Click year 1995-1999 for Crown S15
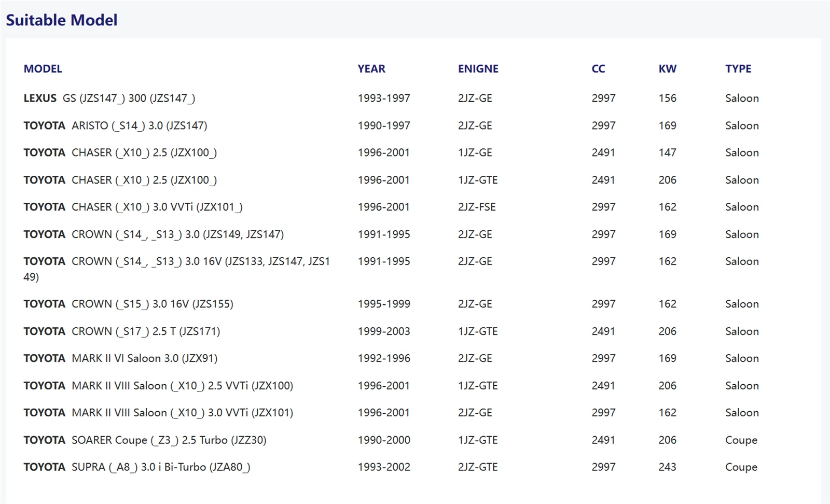 [384, 304]
